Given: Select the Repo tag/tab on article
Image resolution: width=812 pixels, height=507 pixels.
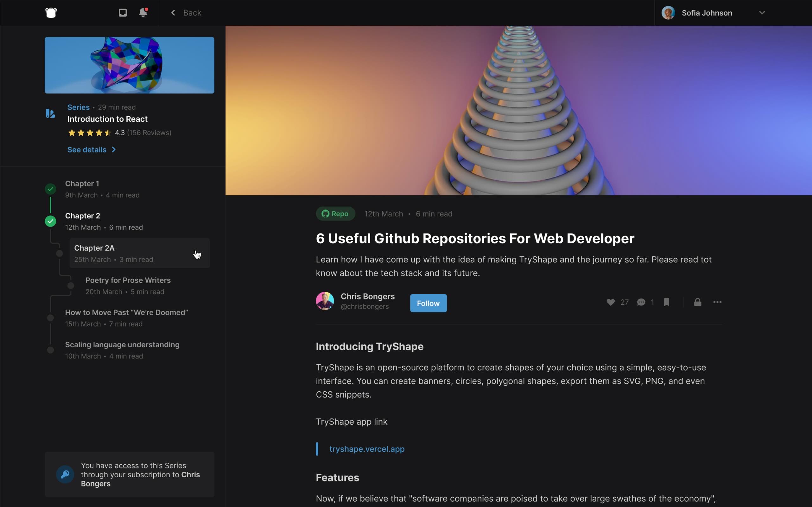Looking at the screenshot, I should 336,213.
